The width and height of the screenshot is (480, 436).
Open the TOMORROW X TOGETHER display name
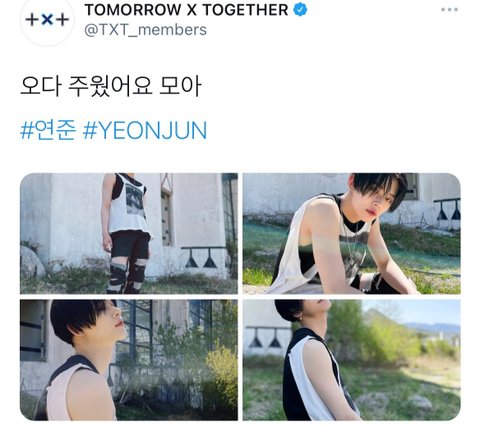[x=186, y=10]
